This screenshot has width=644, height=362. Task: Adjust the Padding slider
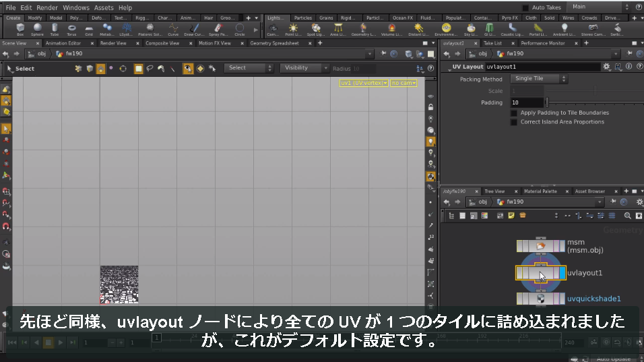(x=547, y=102)
